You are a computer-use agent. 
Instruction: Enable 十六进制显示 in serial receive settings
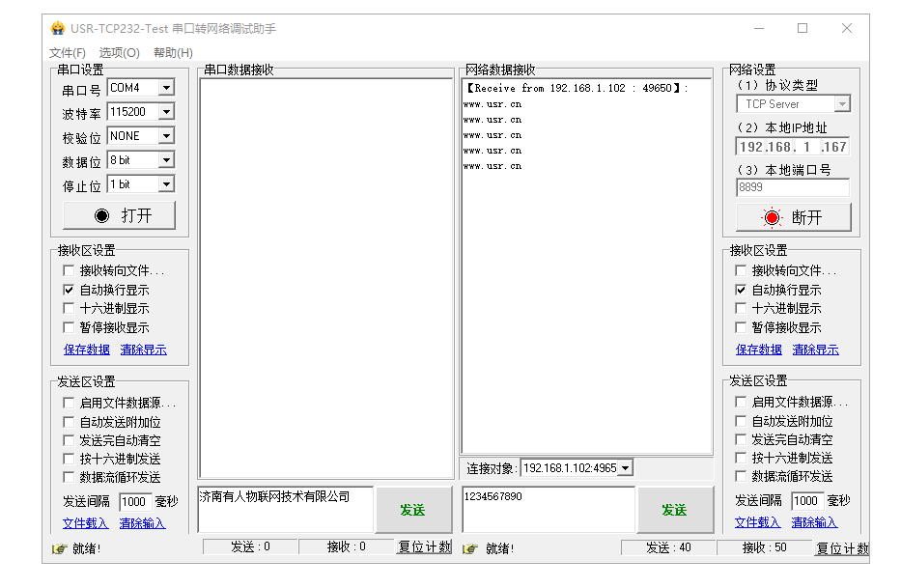click(x=69, y=308)
